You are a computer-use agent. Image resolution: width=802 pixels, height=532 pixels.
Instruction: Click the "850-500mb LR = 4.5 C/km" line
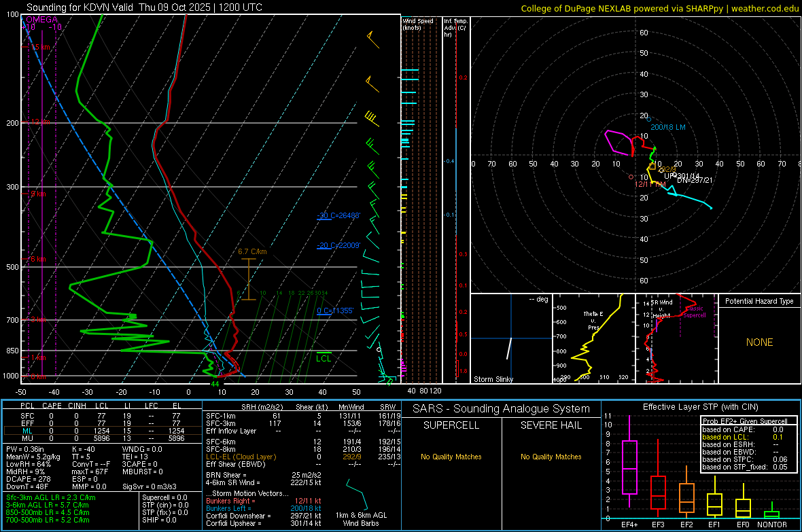[x=48, y=512]
